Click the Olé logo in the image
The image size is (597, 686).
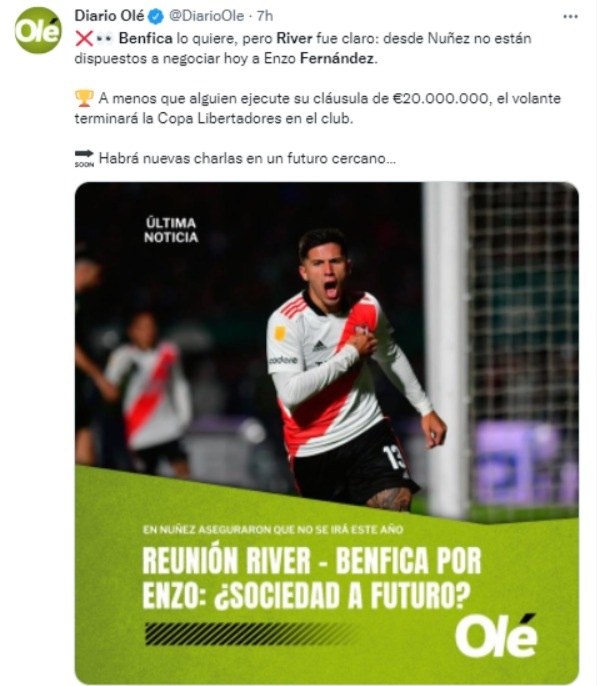(496, 636)
